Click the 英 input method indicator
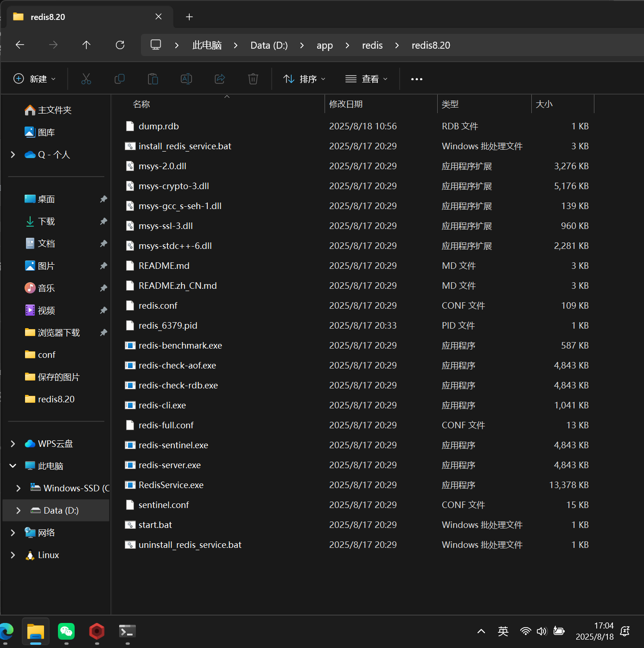644x648 pixels. 503,631
